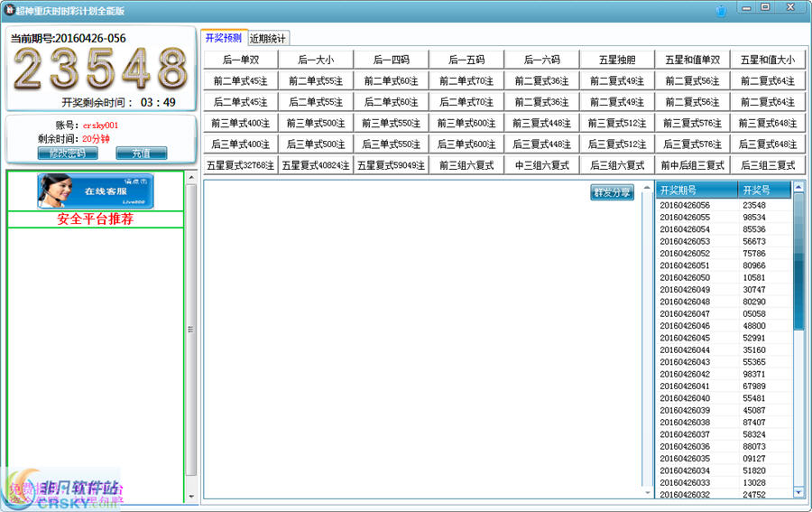Open 中三组六复式 plan
The image size is (812, 512).
(x=541, y=165)
